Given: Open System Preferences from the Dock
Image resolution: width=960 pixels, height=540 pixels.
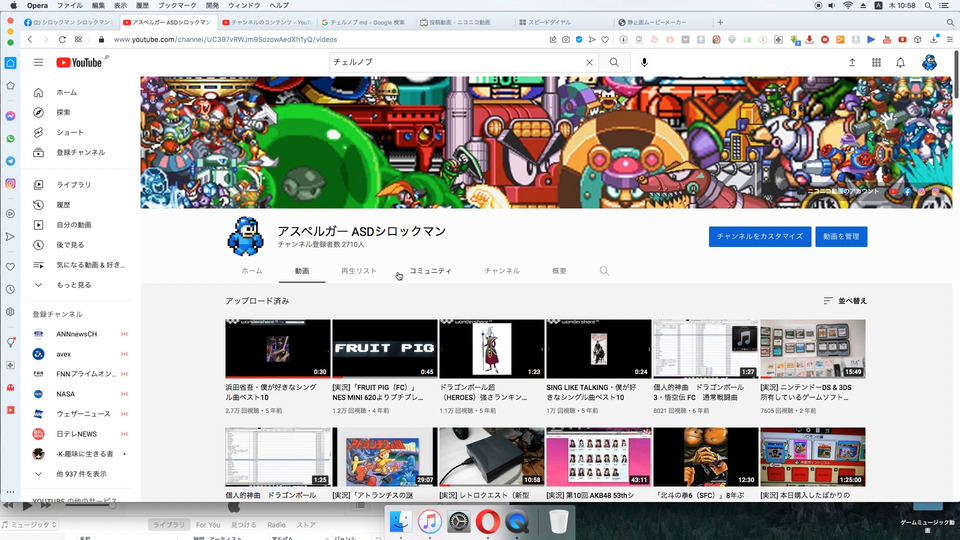Looking at the screenshot, I should point(459,522).
